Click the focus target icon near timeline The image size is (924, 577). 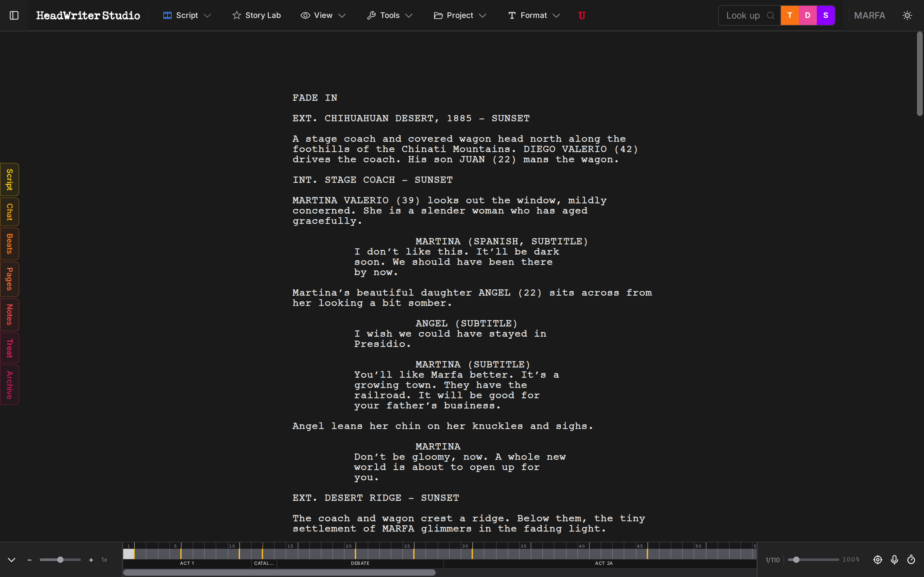coord(878,560)
